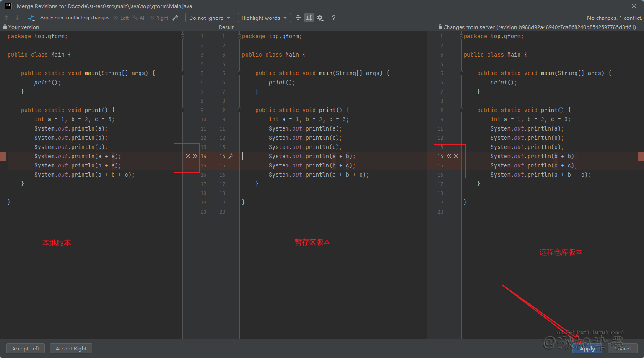Image resolution: width=644 pixels, height=358 pixels.
Task: Open the 'Do not ignore' dropdown
Action: click(209, 18)
